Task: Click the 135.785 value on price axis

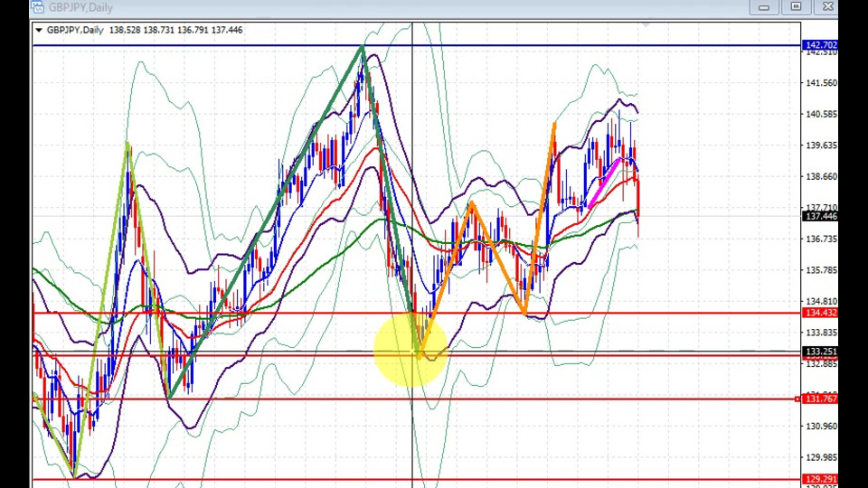Action: pyautogui.click(x=821, y=270)
